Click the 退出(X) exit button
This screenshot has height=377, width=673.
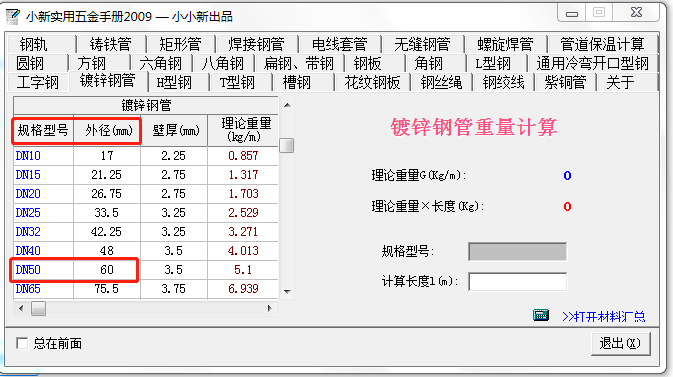point(620,343)
